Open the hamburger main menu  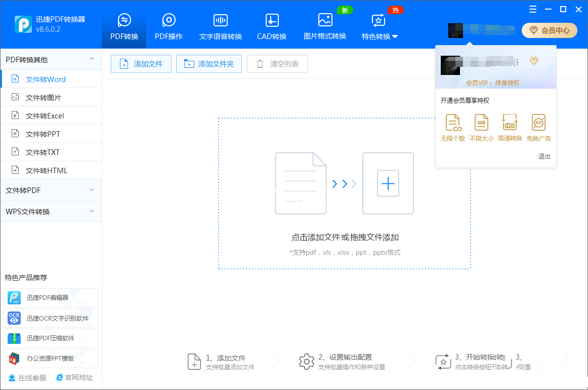532,10
